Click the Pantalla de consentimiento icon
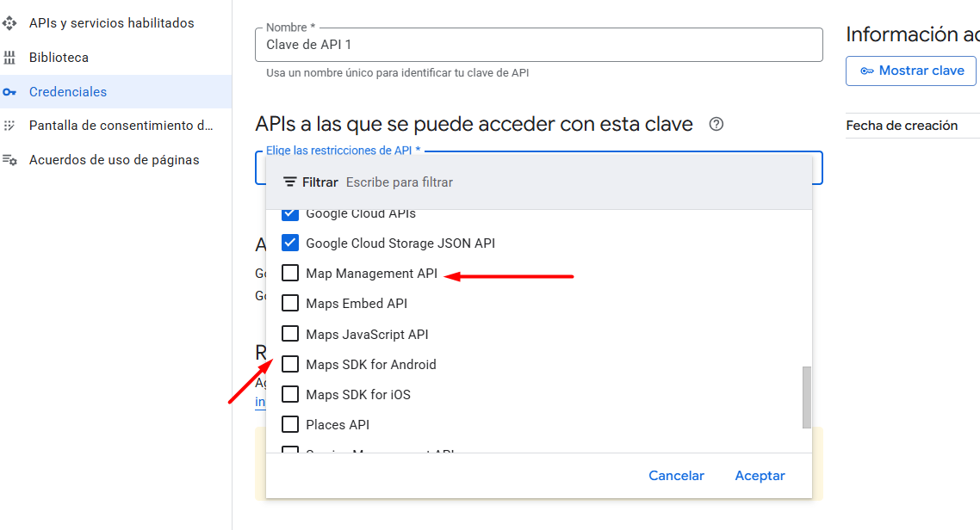Screen dimensions: 980x530 coord(9,126)
